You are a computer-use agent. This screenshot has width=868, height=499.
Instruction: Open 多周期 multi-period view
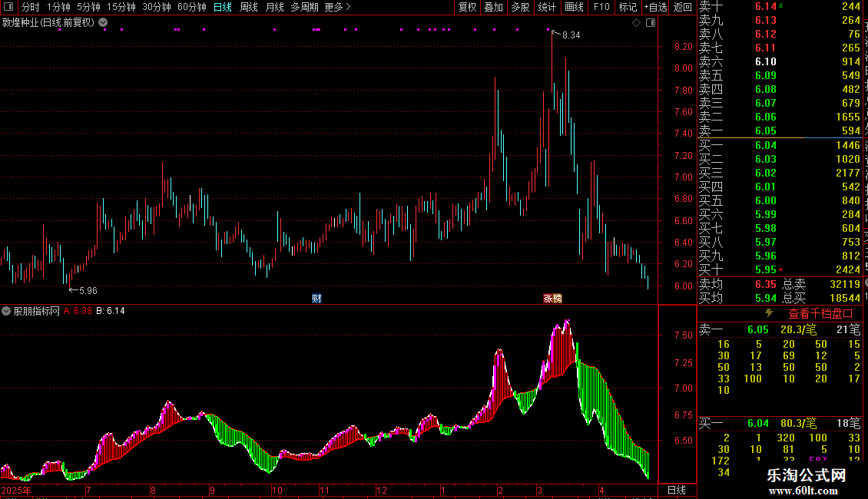pos(304,7)
